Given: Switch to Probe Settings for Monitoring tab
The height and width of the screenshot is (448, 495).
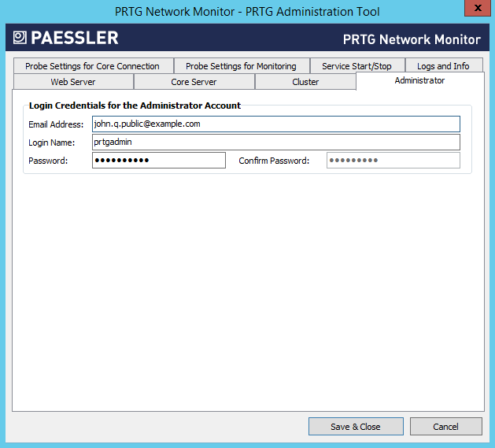Looking at the screenshot, I should click(x=241, y=66).
